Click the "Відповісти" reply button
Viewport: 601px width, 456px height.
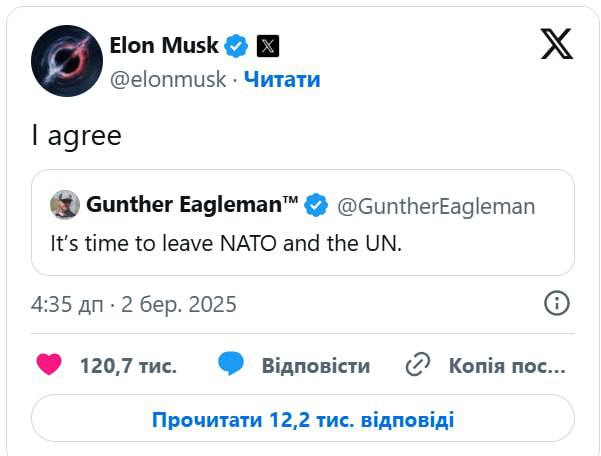315,366
